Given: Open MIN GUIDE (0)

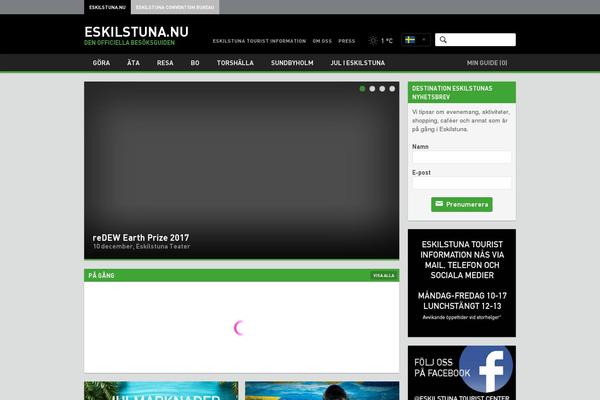Looking at the screenshot, I should pos(487,63).
